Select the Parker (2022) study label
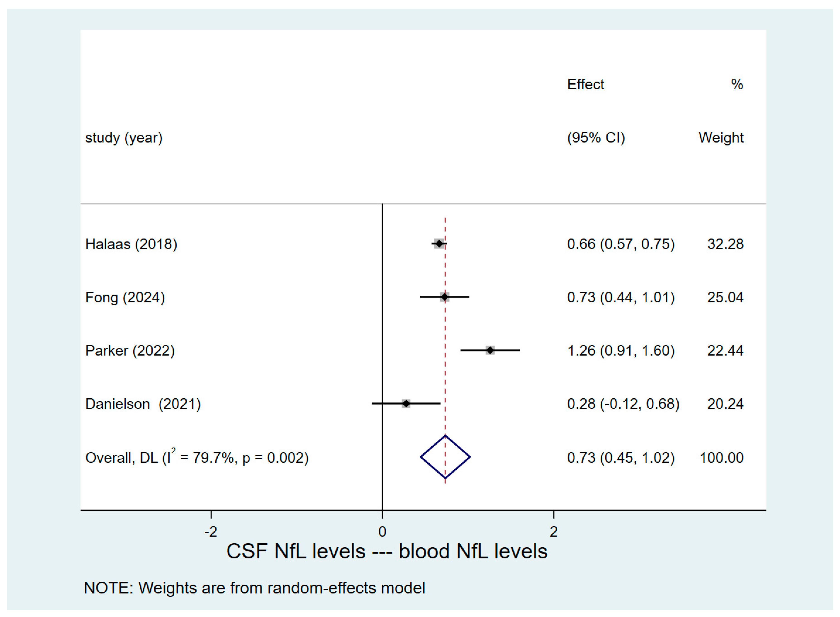840x617 pixels. pos(130,351)
